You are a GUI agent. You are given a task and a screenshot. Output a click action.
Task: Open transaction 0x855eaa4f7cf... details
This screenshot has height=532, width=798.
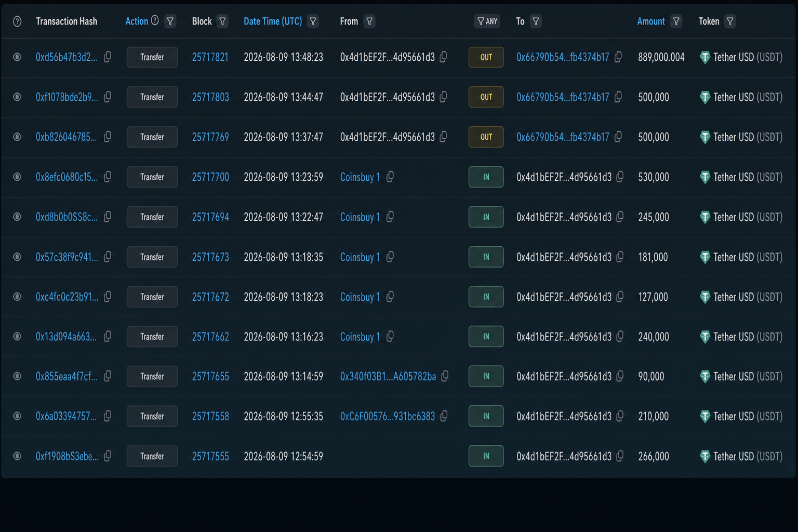point(66,376)
